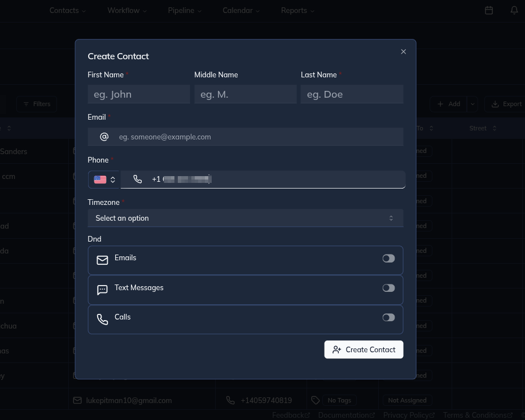Expand the dropdown arrow next to Add button
Image resolution: width=525 pixels, height=420 pixels.
click(x=472, y=104)
